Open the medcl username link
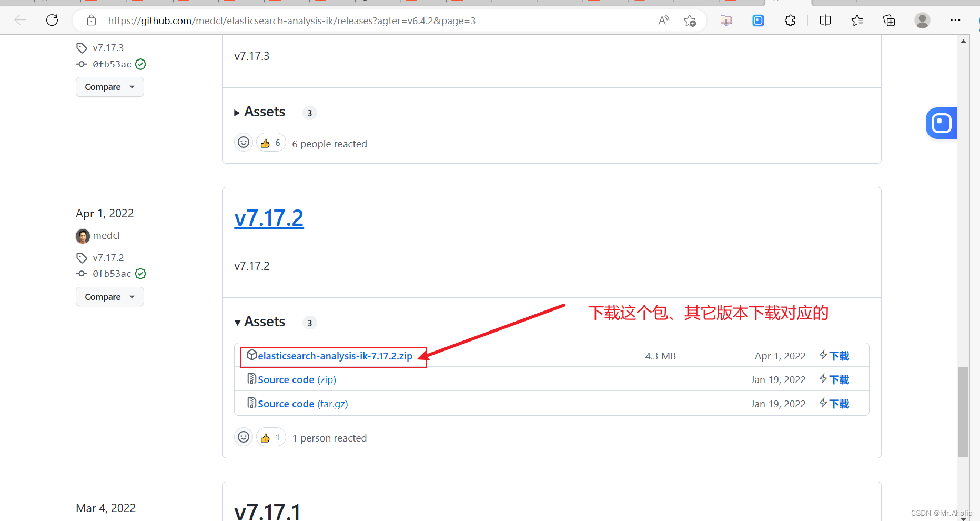The width and height of the screenshot is (980, 521). point(106,236)
